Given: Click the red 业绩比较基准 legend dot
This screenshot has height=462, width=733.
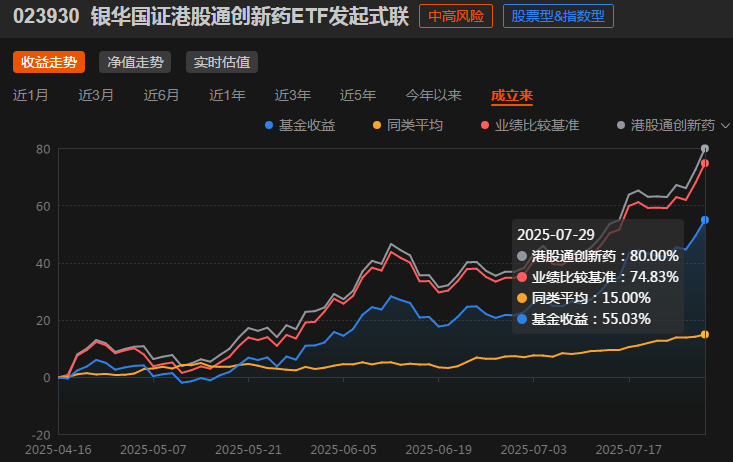Looking at the screenshot, I should (485, 125).
